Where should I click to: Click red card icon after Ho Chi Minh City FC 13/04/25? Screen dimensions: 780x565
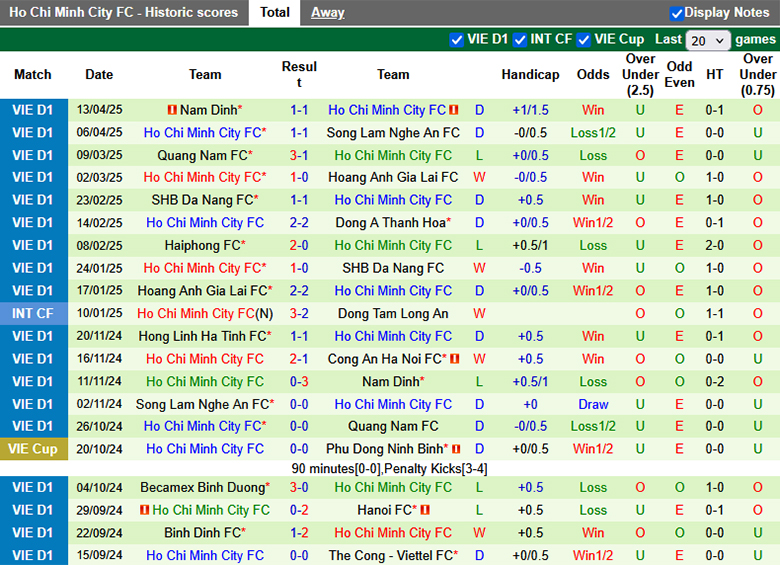coord(454,109)
